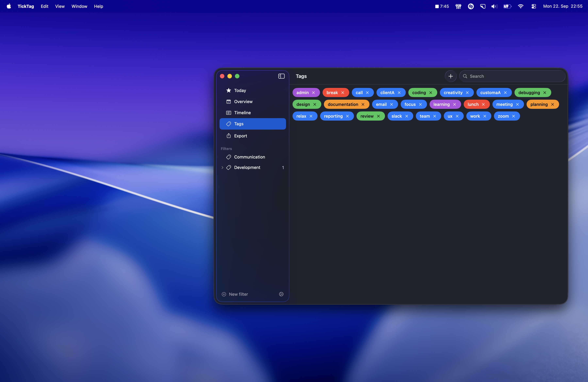Expand the Development filter chevron
Image resolution: width=588 pixels, height=382 pixels.
pyautogui.click(x=222, y=167)
